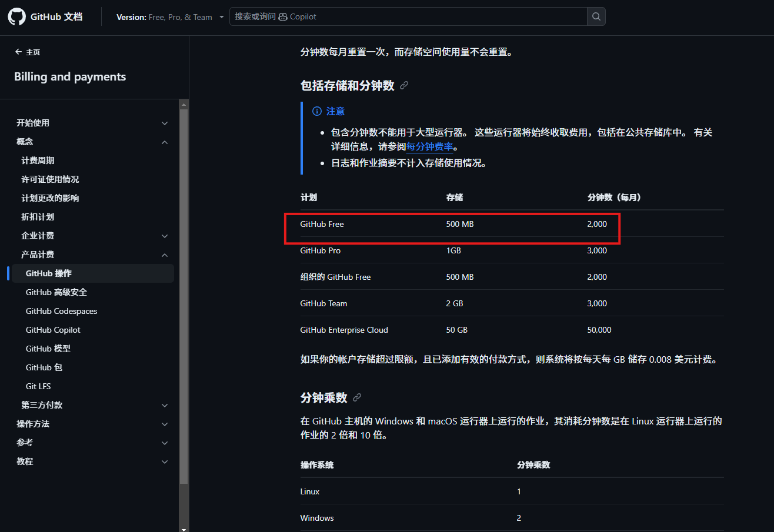Select GitHub Copilot in the sidebar
Image resolution: width=774 pixels, height=532 pixels.
pyautogui.click(x=53, y=330)
